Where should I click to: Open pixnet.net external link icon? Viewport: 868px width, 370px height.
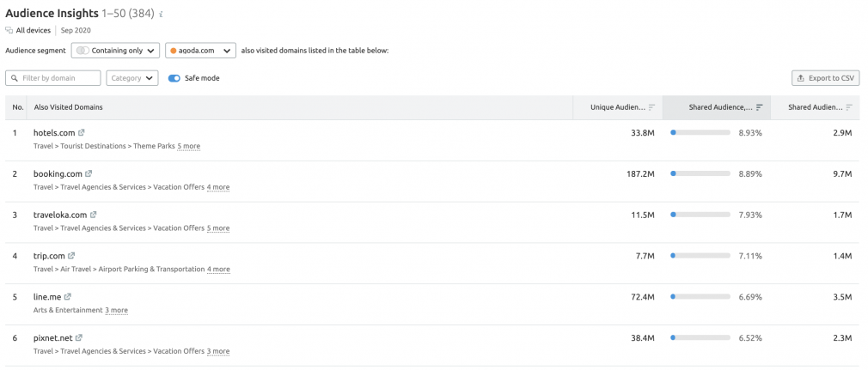(79, 338)
